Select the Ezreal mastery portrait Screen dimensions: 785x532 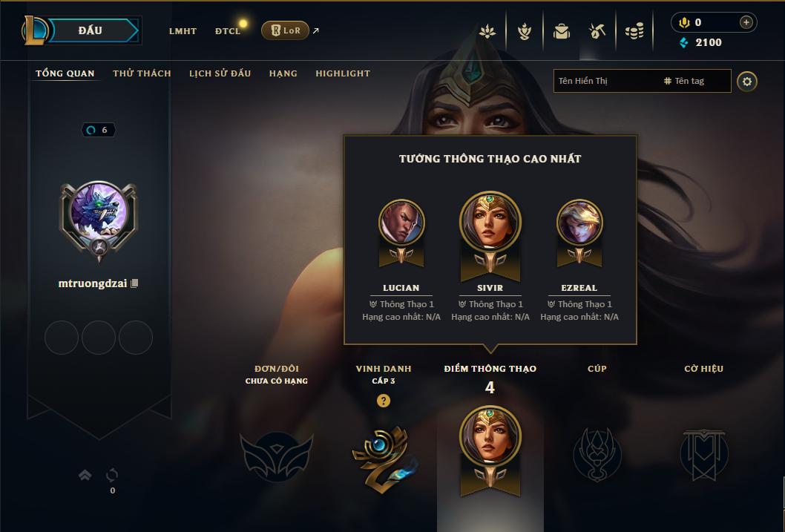579,222
